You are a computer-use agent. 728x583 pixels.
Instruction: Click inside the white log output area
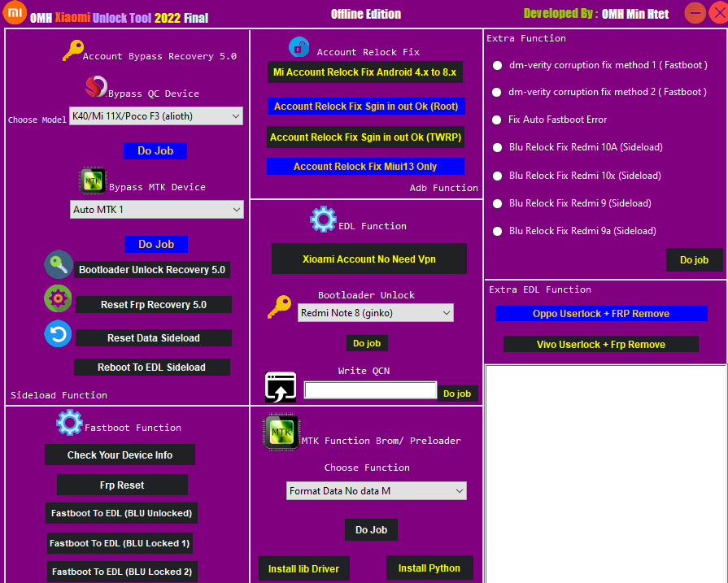click(605, 473)
